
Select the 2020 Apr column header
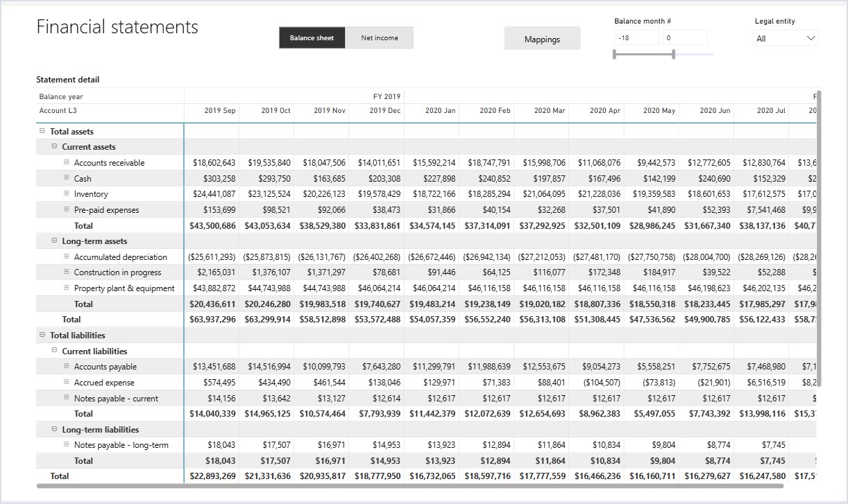[x=605, y=110]
